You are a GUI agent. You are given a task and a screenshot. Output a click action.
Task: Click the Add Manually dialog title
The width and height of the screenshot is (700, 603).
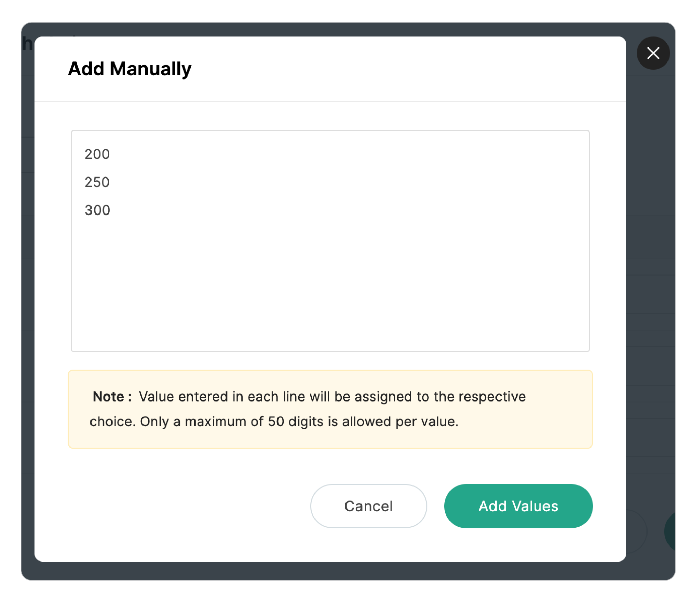coord(130,69)
